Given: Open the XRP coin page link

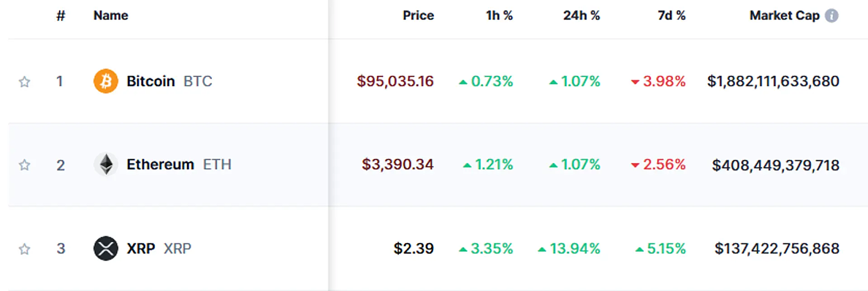Looking at the screenshot, I should 159,249.
